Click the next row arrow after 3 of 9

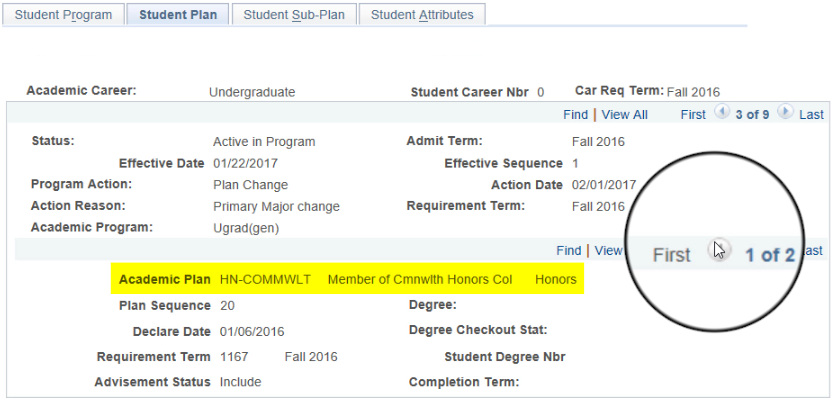[x=786, y=113]
